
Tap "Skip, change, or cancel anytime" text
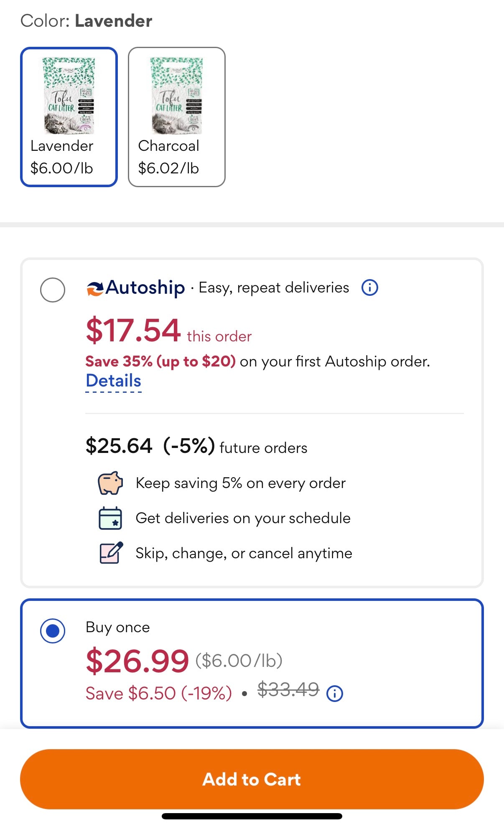pyautogui.click(x=244, y=553)
